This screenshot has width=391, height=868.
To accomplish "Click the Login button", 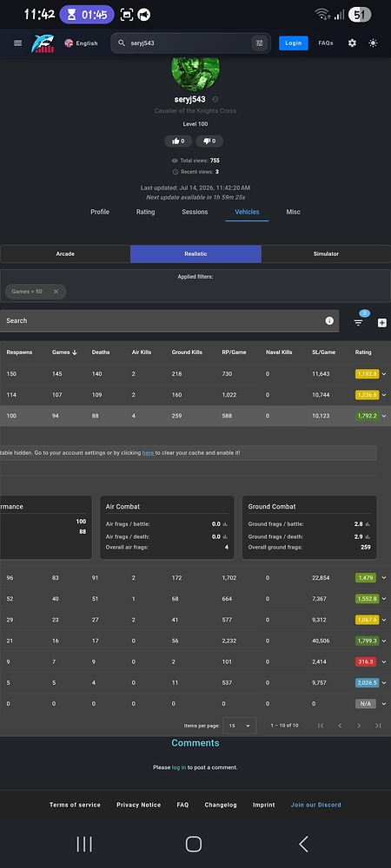I will (x=294, y=43).
